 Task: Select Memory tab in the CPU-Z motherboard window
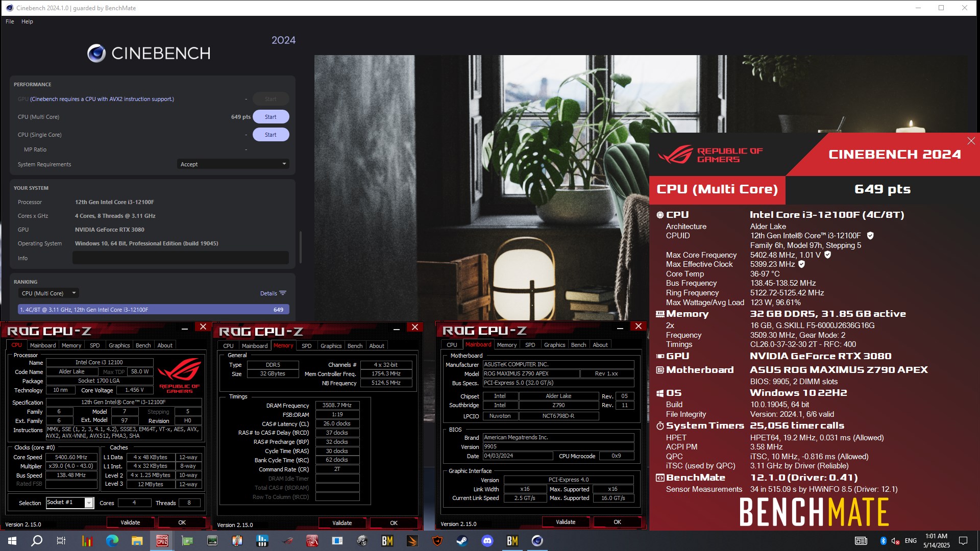(507, 345)
